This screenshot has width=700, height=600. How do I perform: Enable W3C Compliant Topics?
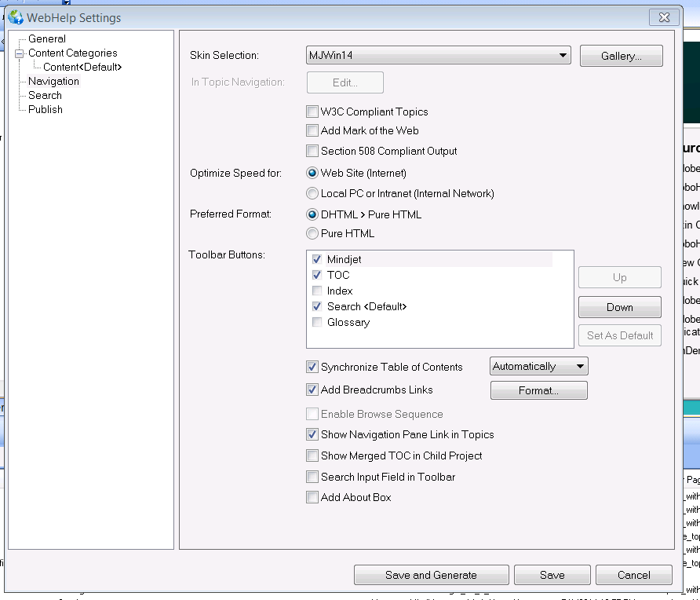312,112
